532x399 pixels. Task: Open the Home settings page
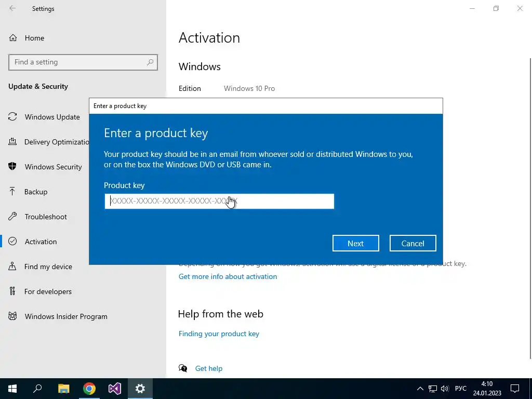pyautogui.click(x=34, y=38)
